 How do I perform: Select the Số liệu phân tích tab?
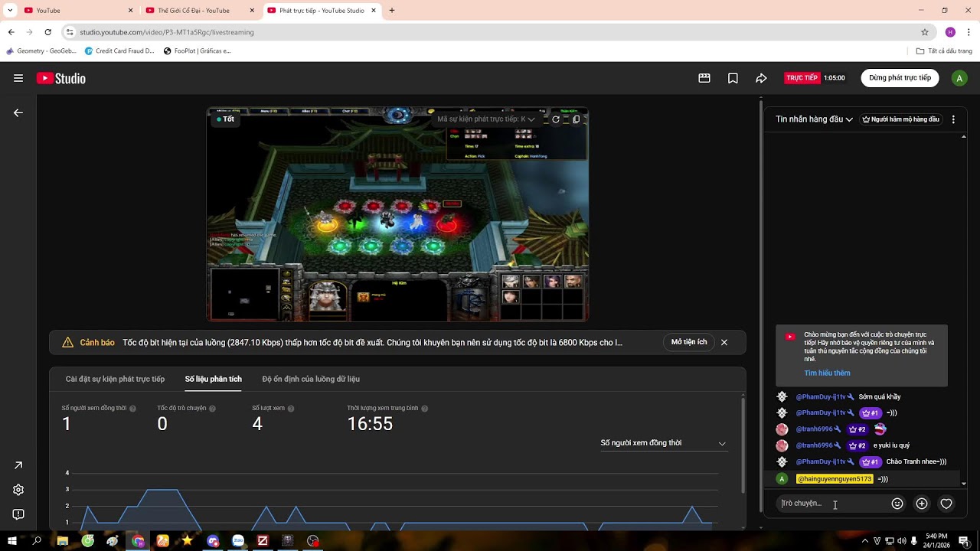213,379
